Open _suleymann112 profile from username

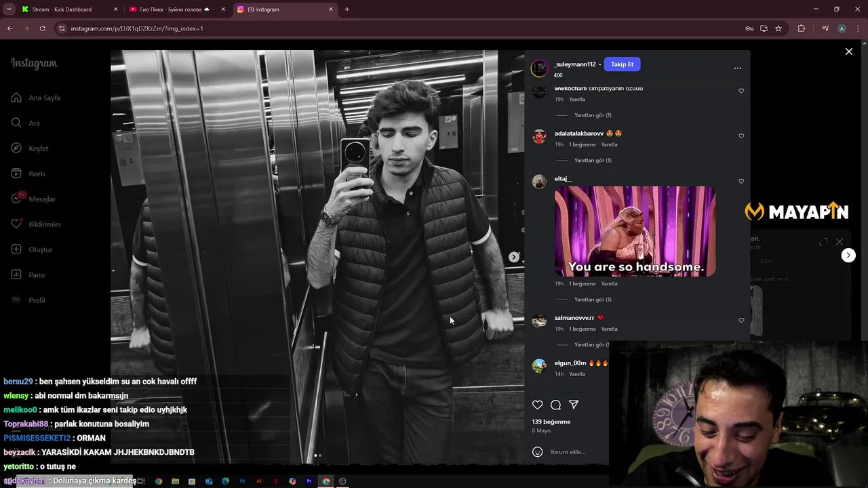(575, 64)
